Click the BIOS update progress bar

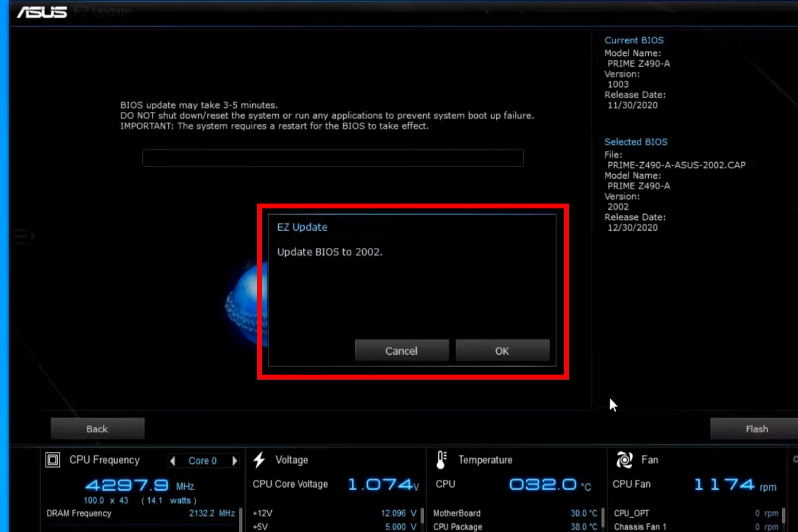(x=333, y=158)
